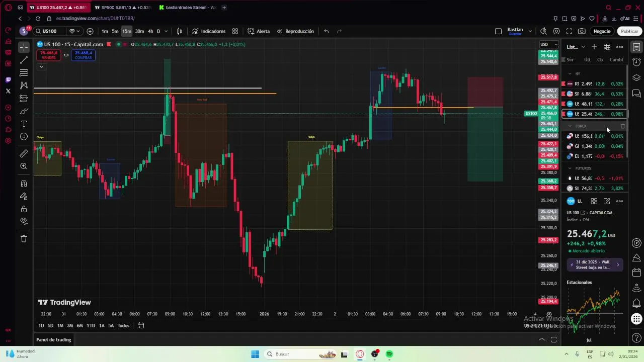644x362 pixels.
Task: Open the Fibonacci retracement tools
Action: coord(24,73)
